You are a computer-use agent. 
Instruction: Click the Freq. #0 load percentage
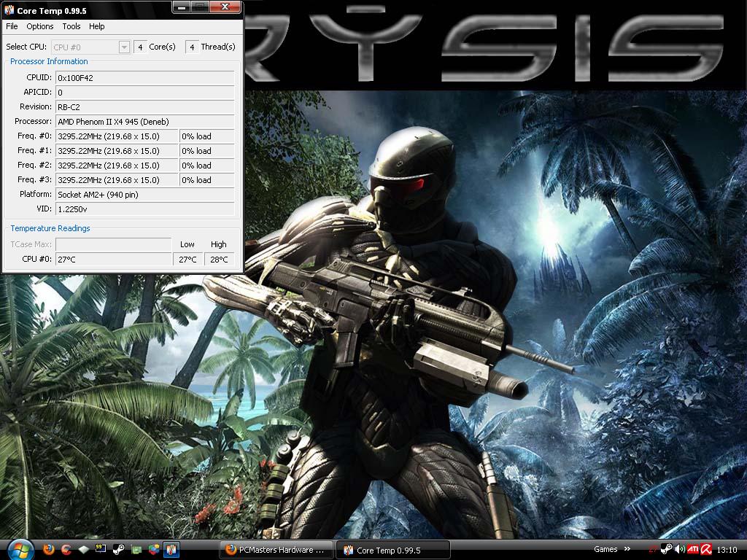click(x=206, y=136)
